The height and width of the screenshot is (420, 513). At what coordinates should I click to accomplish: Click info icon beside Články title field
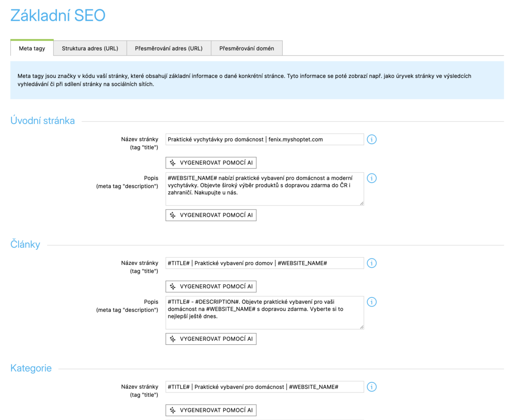(x=372, y=263)
